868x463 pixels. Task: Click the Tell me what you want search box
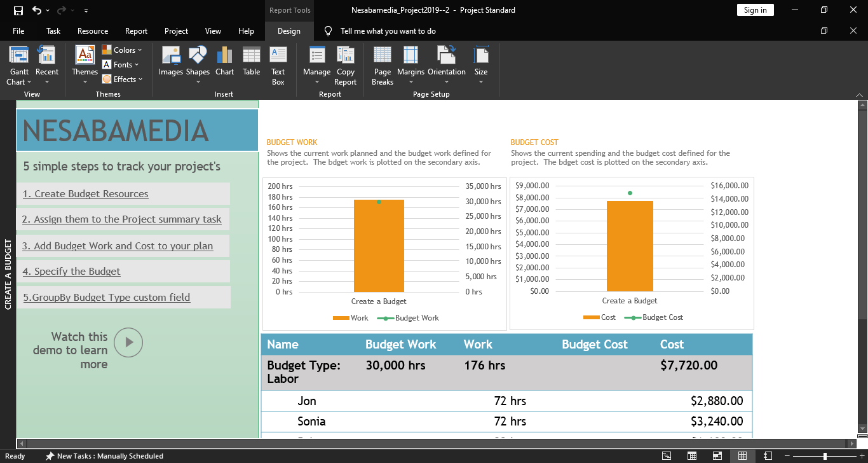pyautogui.click(x=388, y=31)
